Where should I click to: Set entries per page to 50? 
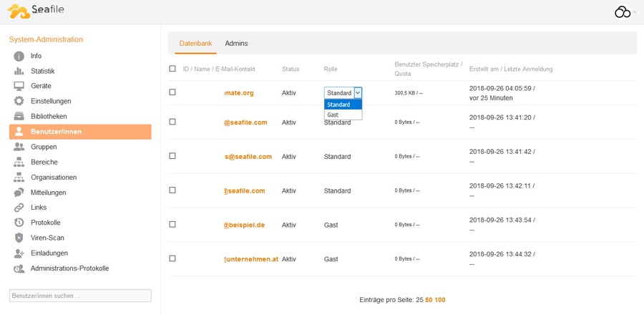point(429,300)
